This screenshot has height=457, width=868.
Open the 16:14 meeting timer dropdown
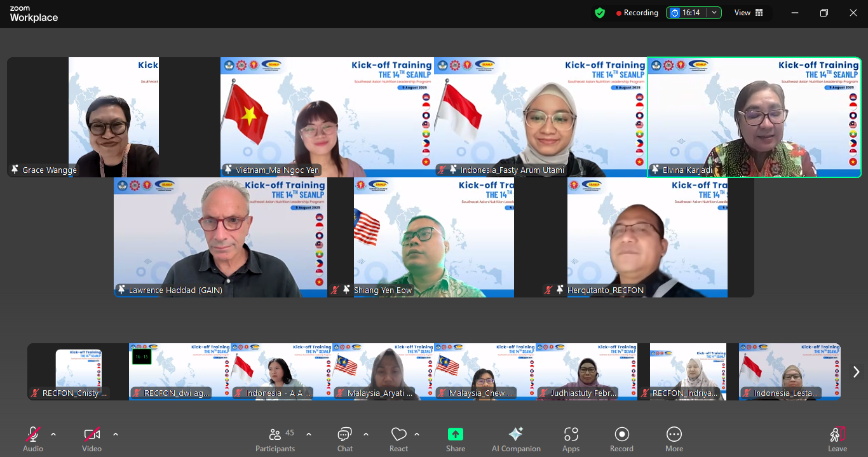click(715, 13)
